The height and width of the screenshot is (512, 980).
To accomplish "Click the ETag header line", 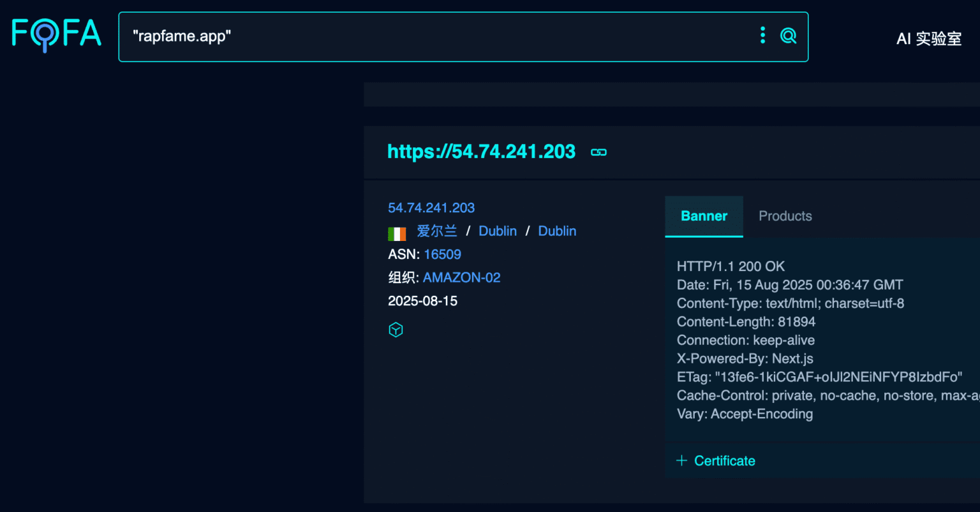I will (819, 377).
